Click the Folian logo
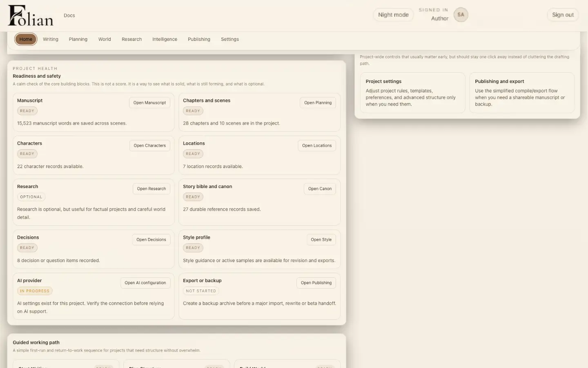 click(x=31, y=16)
